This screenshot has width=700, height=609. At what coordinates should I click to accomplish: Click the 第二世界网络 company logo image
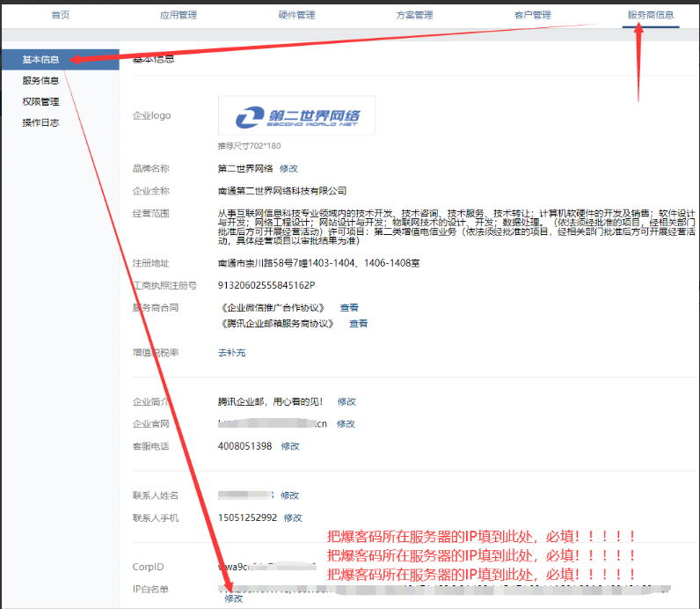[296, 116]
